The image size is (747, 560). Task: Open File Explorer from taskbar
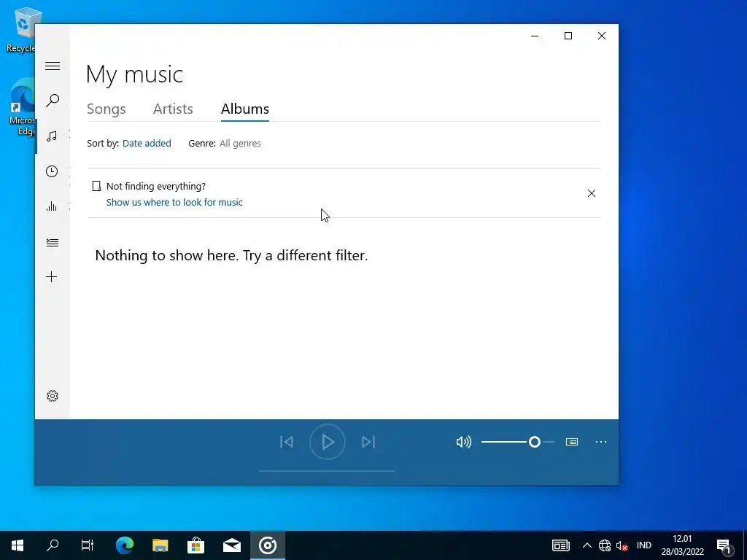pyautogui.click(x=160, y=545)
